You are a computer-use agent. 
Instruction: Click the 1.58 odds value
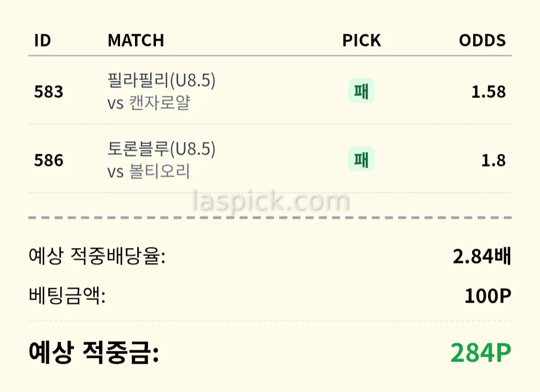point(488,92)
